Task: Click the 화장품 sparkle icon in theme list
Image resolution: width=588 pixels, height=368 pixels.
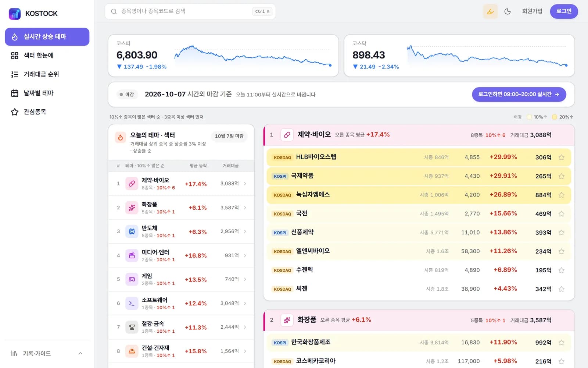Action: click(132, 208)
